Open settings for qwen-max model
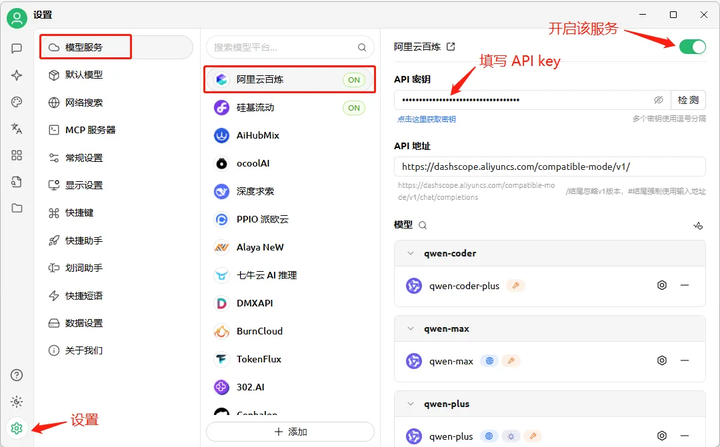The image size is (720, 447). point(662,361)
